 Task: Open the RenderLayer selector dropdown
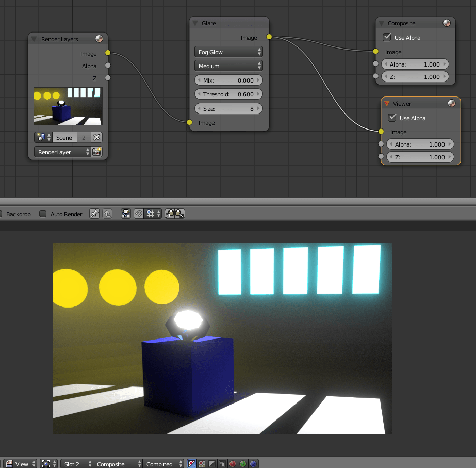(x=62, y=152)
